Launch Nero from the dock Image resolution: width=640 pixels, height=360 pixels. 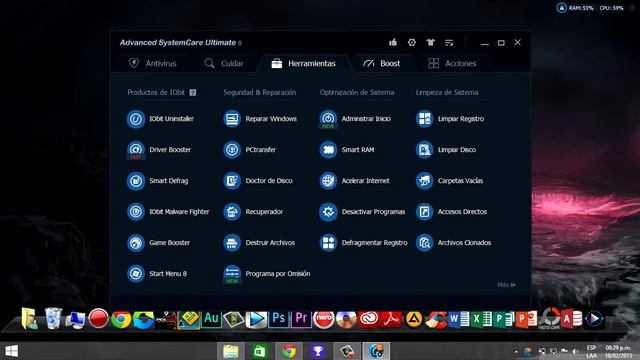click(x=324, y=319)
